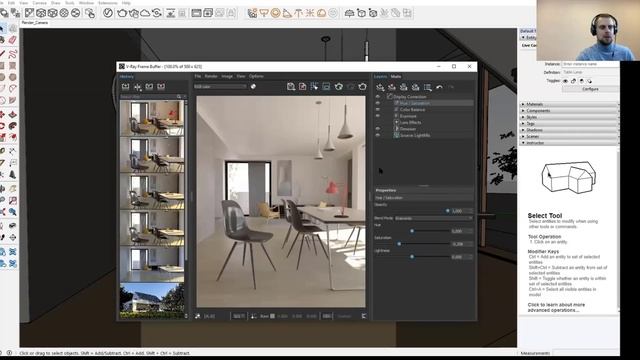The image size is (640, 360).
Task: Click the create layer icon in Layers panel
Action: 380,87
